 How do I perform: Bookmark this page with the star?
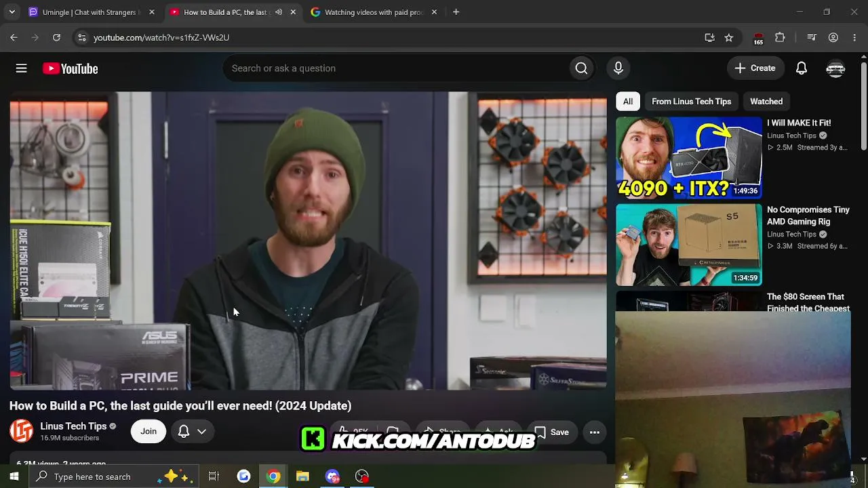pos(729,38)
